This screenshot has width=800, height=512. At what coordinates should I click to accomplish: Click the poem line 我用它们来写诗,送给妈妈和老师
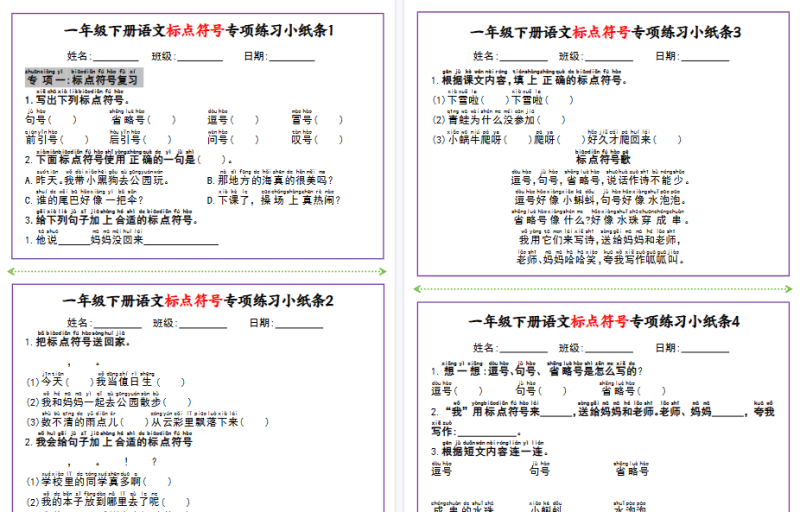click(600, 240)
